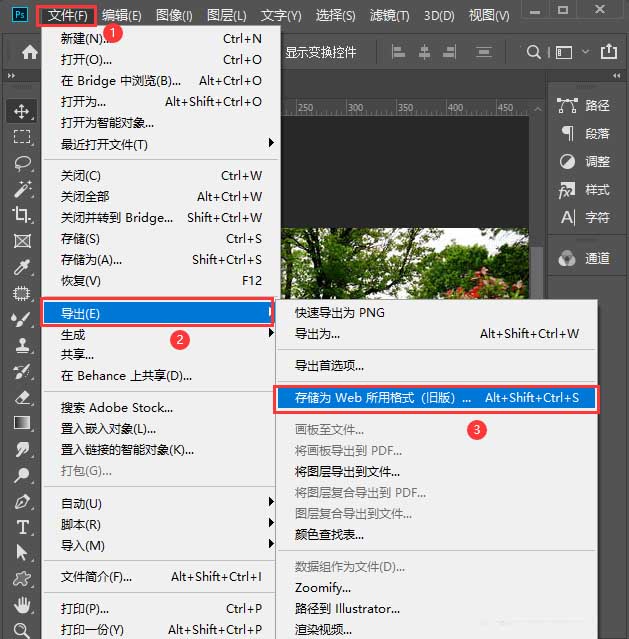The width and height of the screenshot is (629, 639).
Task: Click the workspace layout icon
Action: click(x=564, y=52)
